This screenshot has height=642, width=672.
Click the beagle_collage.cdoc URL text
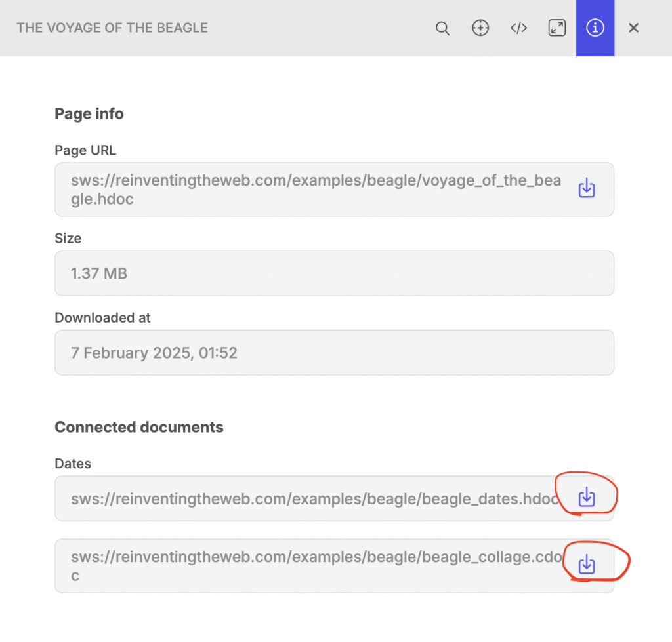click(x=317, y=566)
